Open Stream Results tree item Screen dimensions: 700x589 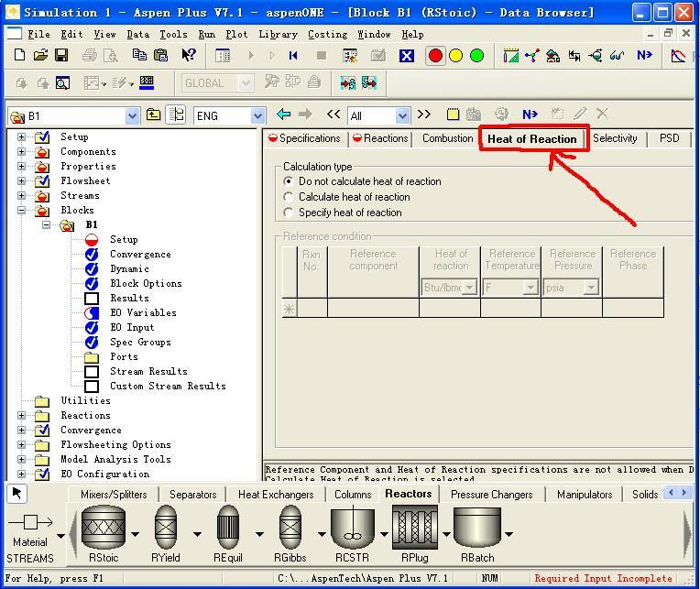coord(148,371)
